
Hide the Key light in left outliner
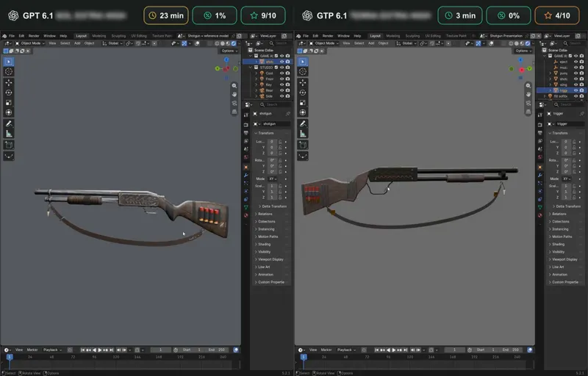coord(282,84)
